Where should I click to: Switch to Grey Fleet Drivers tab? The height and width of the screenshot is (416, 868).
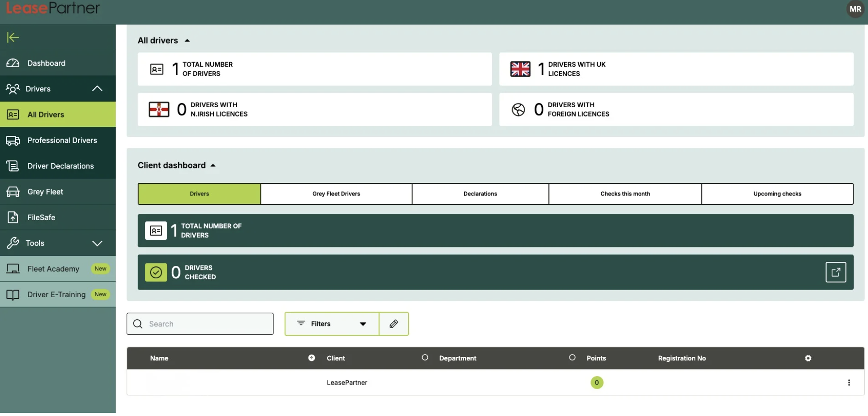[x=336, y=194]
